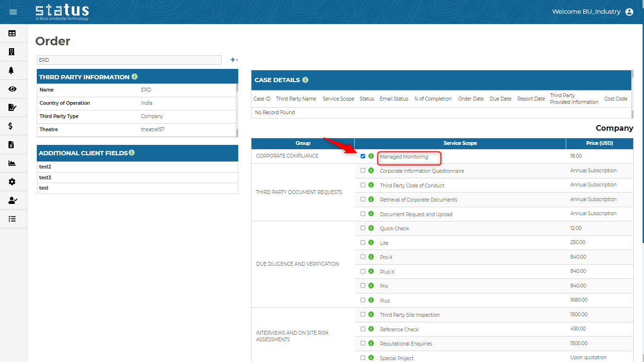Uncheck the Managed Monitoring checkbox
Screen dimensions: 644x362
click(x=363, y=156)
